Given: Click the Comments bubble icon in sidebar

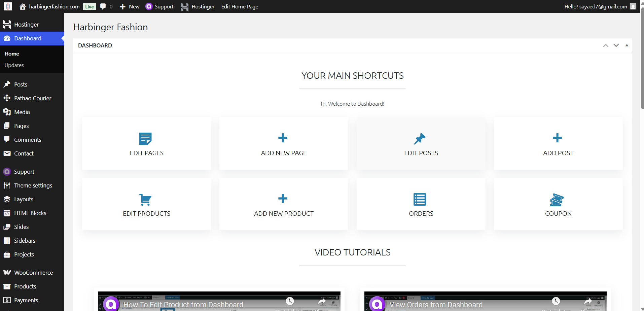Looking at the screenshot, I should coord(7,139).
